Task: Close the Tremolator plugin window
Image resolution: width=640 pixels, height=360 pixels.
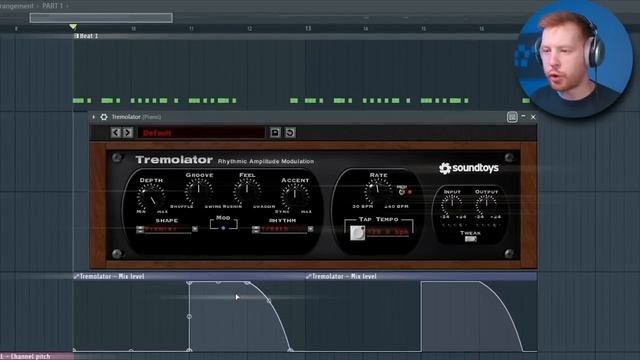Action: tap(533, 117)
